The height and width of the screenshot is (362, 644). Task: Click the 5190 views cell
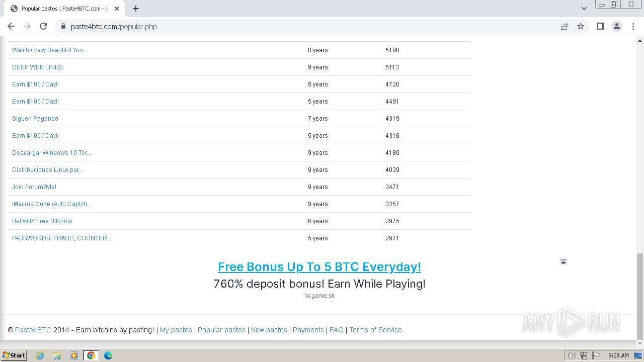click(x=392, y=50)
